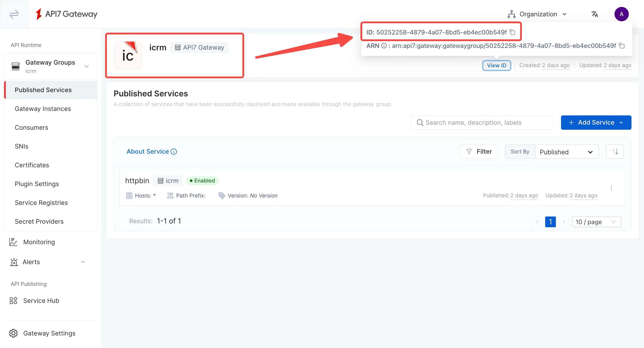
Task: Open the Sort By Published dropdown
Action: click(566, 151)
